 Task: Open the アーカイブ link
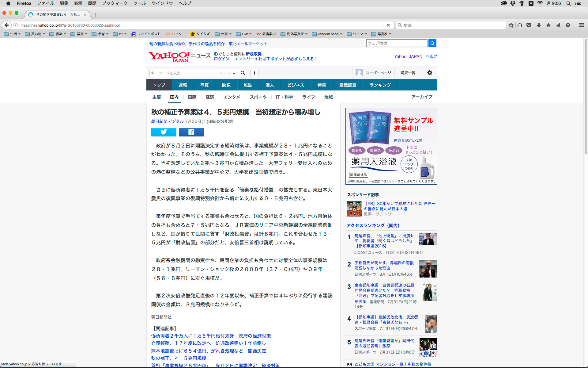tap(422, 97)
